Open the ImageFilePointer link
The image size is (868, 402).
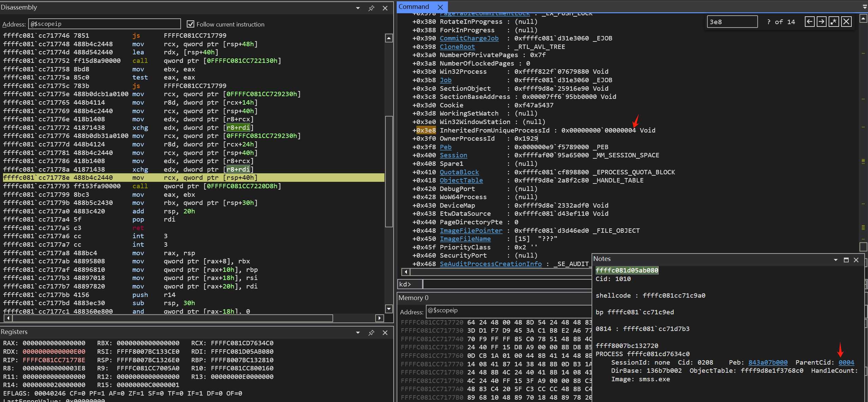471,230
